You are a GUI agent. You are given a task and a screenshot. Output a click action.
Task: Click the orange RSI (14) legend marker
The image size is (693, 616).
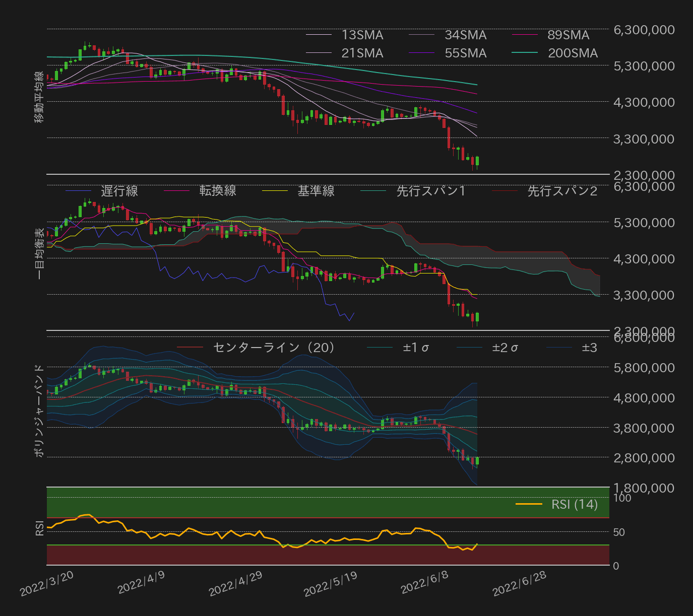[x=528, y=504]
